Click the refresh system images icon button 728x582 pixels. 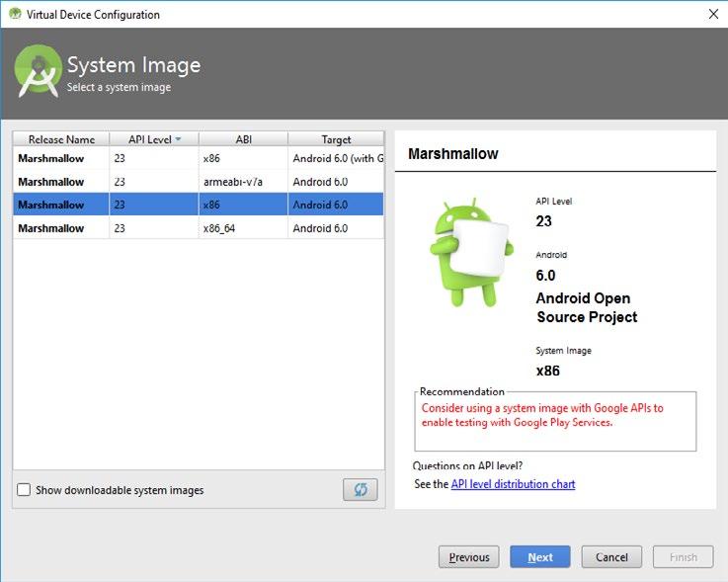[361, 489]
